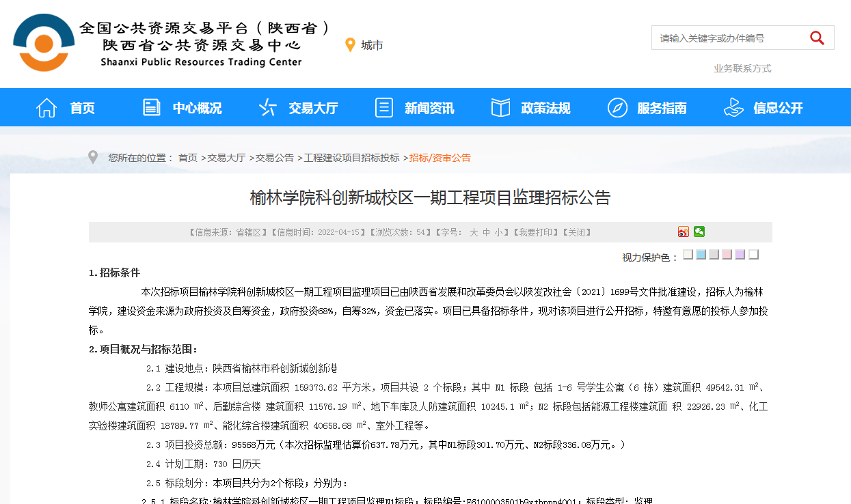The width and height of the screenshot is (851, 504).
Task: Click the red search magnifier icon
Action: [817, 38]
